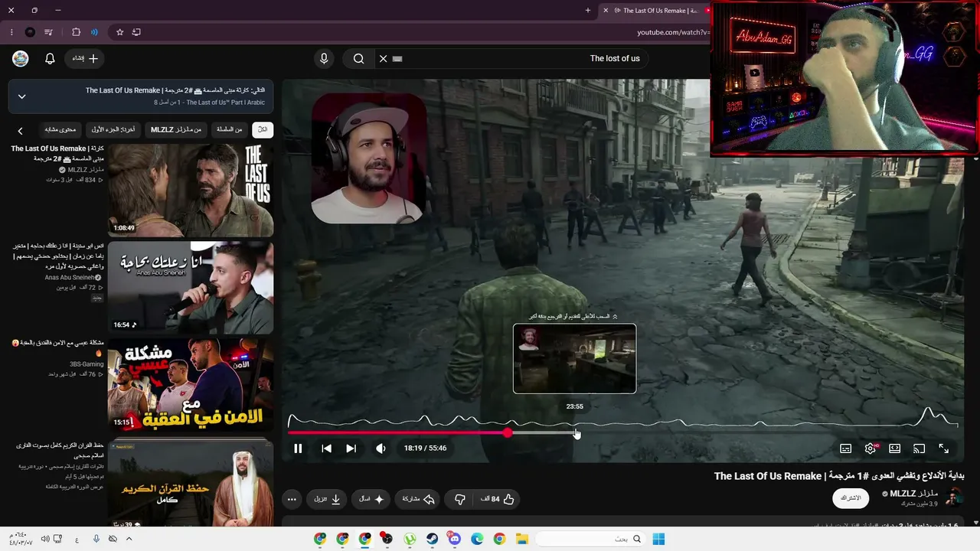The width and height of the screenshot is (980, 551).
Task: Open the seek preview thumbnail at 23:55
Action: (574, 358)
